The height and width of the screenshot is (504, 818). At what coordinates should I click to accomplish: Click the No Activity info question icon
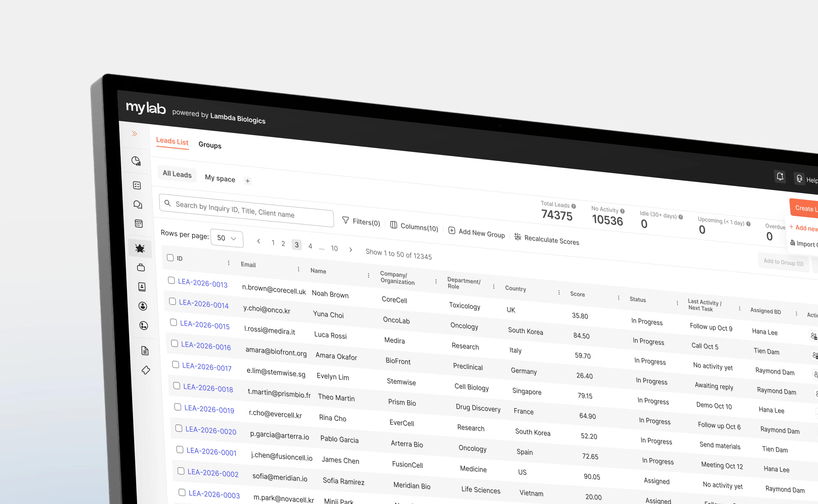click(x=622, y=211)
